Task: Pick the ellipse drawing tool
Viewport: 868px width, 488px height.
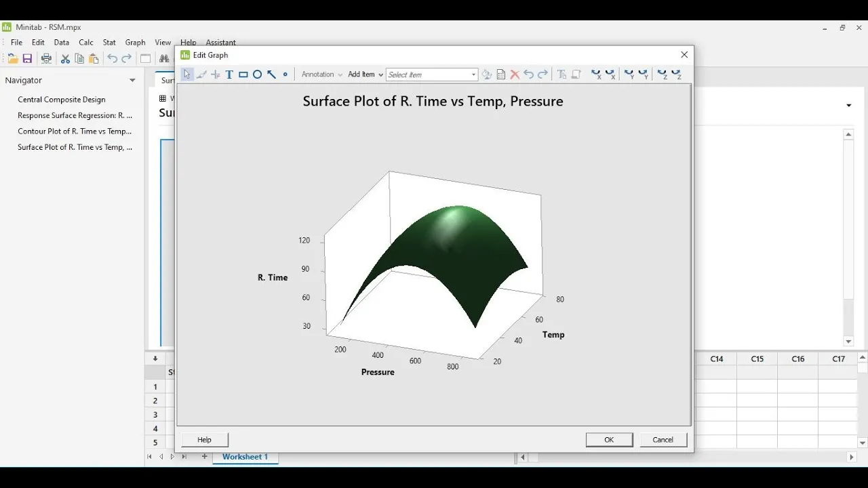Action: click(258, 75)
